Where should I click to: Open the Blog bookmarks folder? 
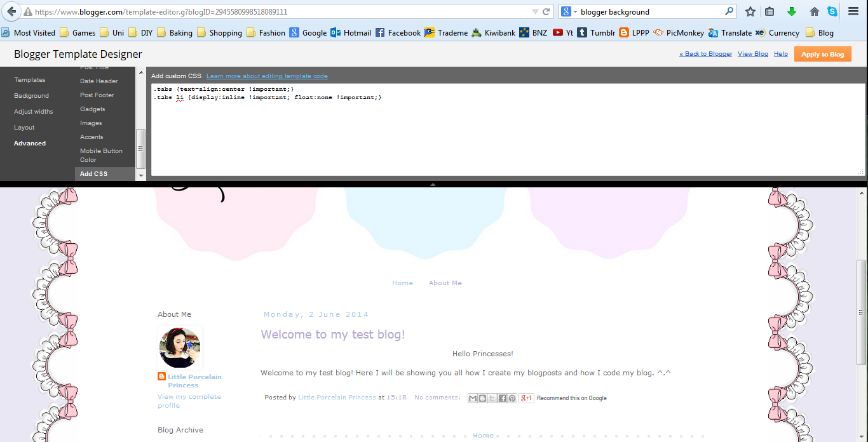click(820, 33)
